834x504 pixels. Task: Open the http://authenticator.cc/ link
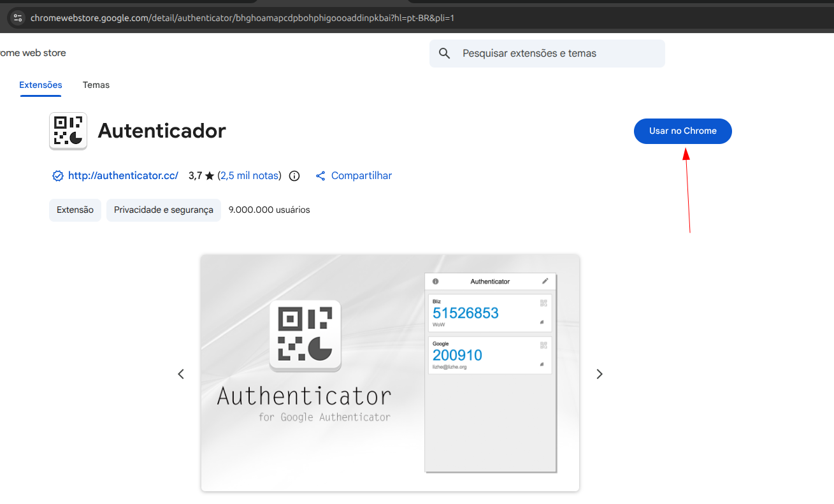(123, 176)
